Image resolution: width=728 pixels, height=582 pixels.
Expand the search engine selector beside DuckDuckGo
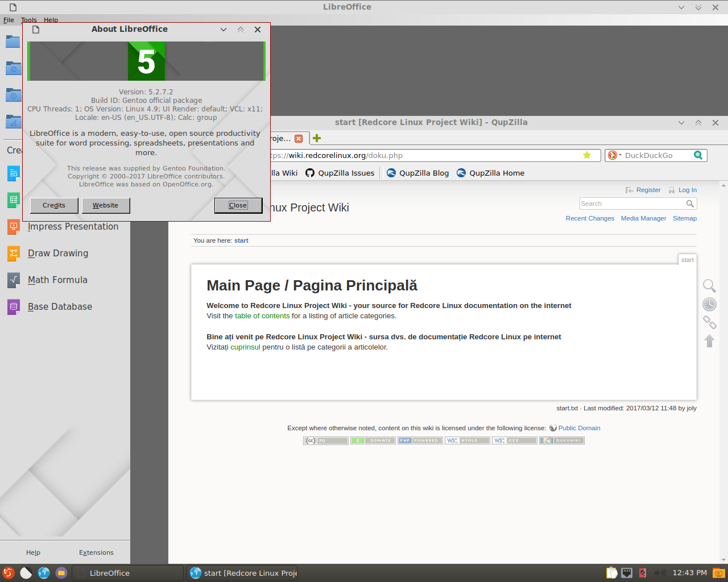tap(614, 155)
